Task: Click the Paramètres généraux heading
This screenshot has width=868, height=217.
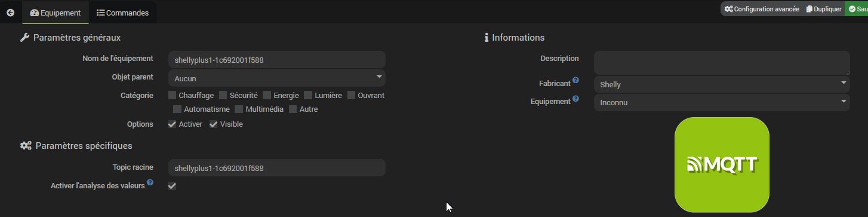Action: tap(77, 38)
